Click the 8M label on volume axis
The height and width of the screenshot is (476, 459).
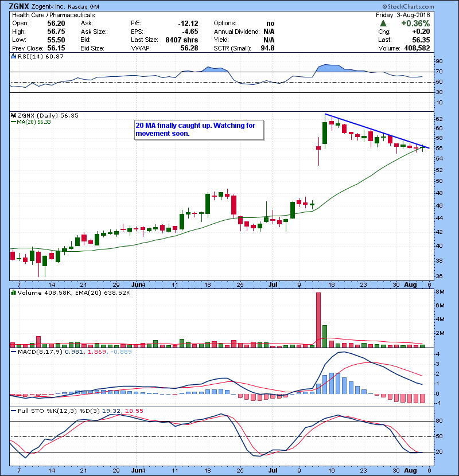pyautogui.click(x=440, y=292)
